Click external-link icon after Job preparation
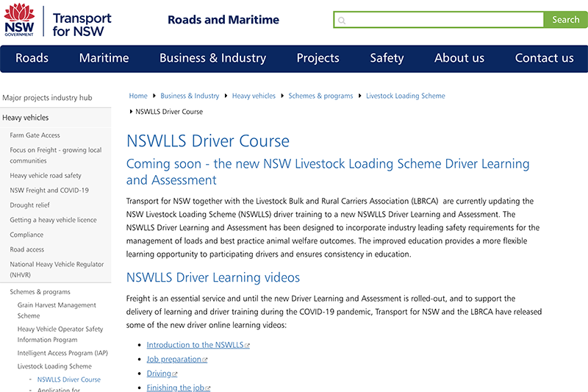588x392 pixels. 205,360
